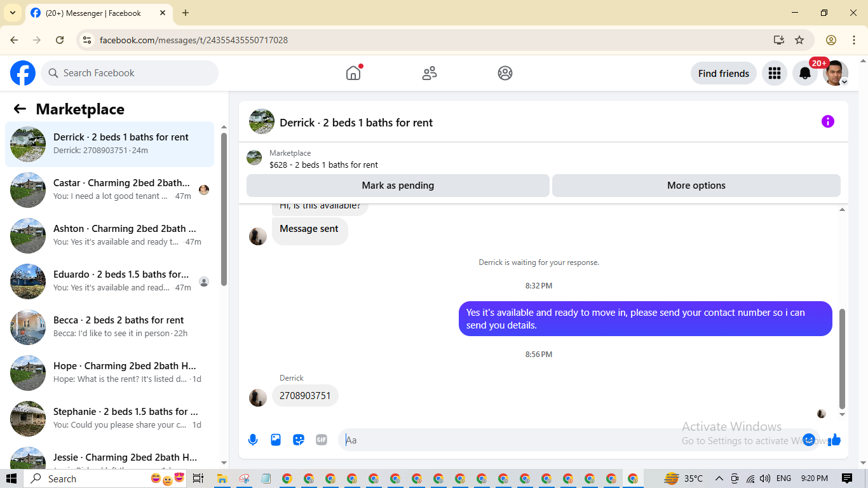Open the Derrick conversation header name
This screenshot has height=488, width=868.
(356, 123)
